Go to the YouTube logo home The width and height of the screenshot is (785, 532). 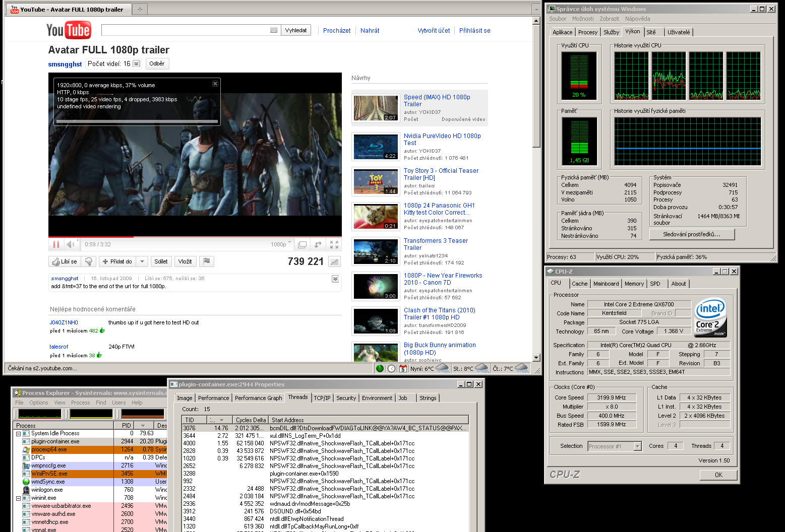pos(69,30)
